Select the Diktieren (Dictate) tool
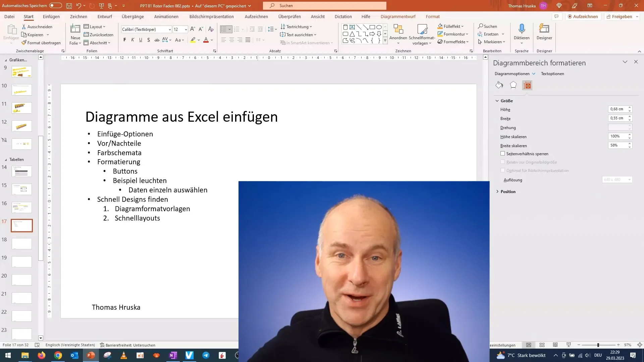Image resolution: width=644 pixels, height=362 pixels. click(x=522, y=34)
